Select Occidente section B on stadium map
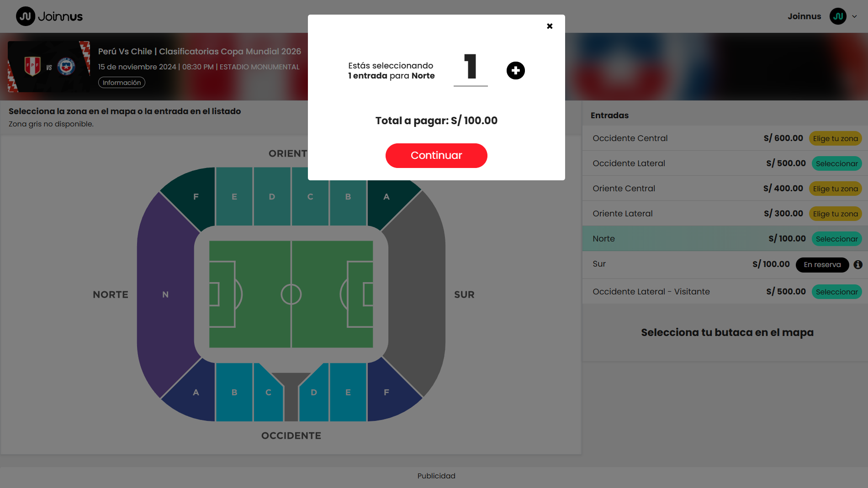 pos(234,392)
